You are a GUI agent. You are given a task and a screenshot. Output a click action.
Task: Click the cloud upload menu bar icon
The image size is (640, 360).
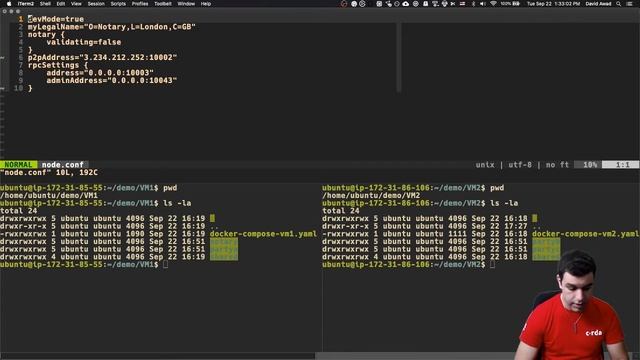click(406, 4)
